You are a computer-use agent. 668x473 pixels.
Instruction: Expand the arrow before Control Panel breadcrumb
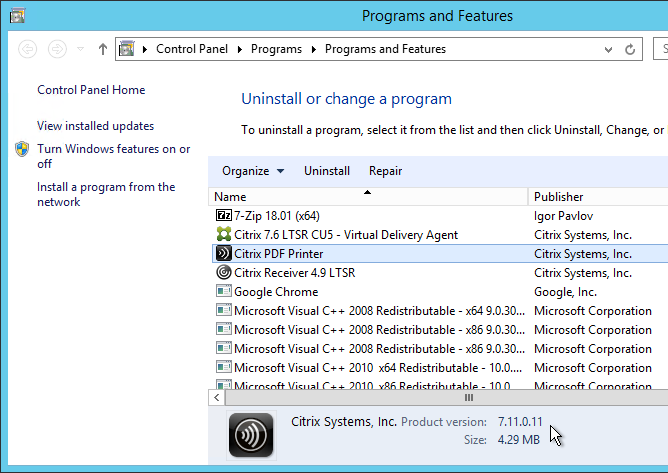(145, 49)
